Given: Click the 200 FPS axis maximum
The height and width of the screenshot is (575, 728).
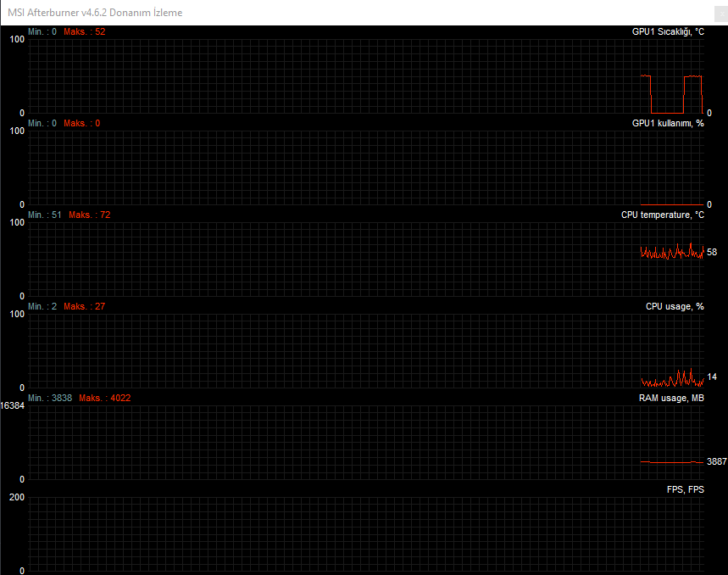Looking at the screenshot, I should tap(17, 497).
